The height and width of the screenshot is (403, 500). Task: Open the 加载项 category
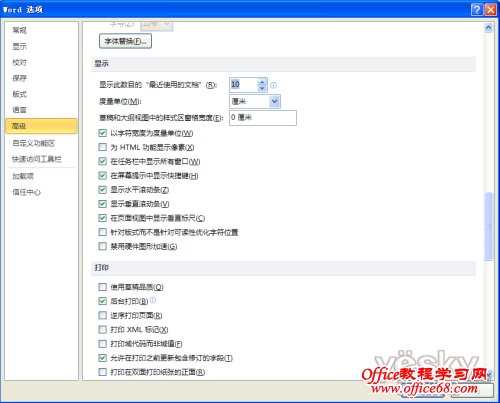pyautogui.click(x=23, y=176)
